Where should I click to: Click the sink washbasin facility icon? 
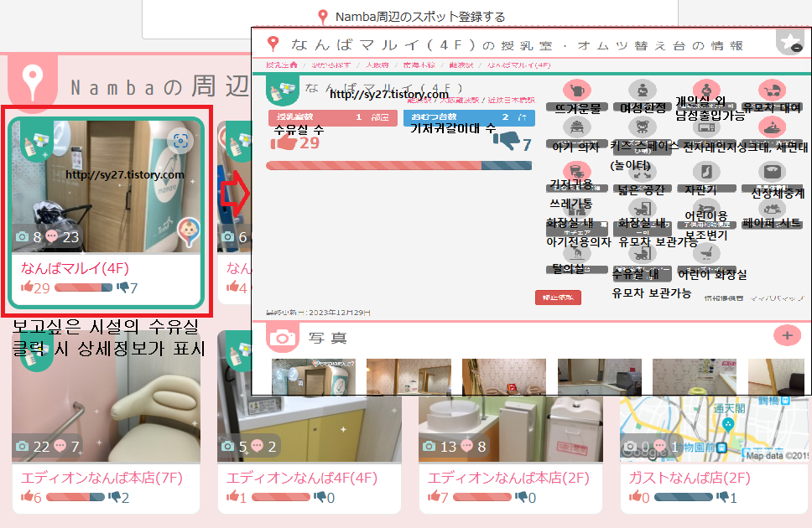(772, 127)
